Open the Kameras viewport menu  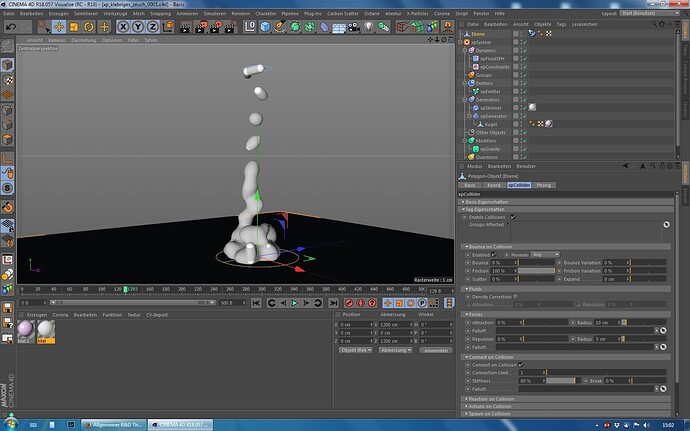tap(56, 40)
